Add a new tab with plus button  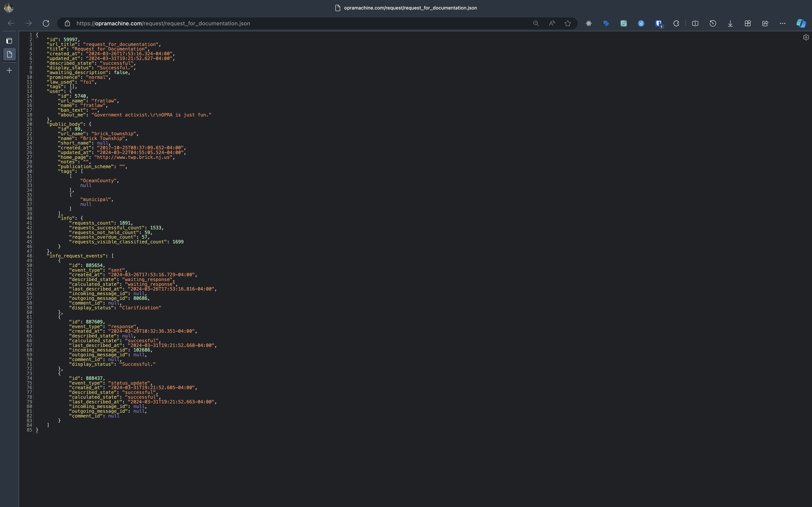pos(9,71)
